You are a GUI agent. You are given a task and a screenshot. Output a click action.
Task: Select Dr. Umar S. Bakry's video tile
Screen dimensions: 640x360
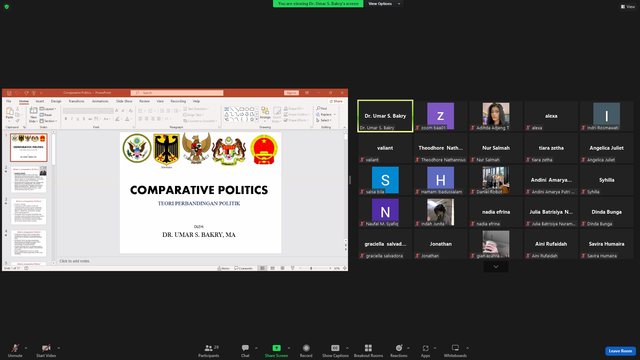385,116
